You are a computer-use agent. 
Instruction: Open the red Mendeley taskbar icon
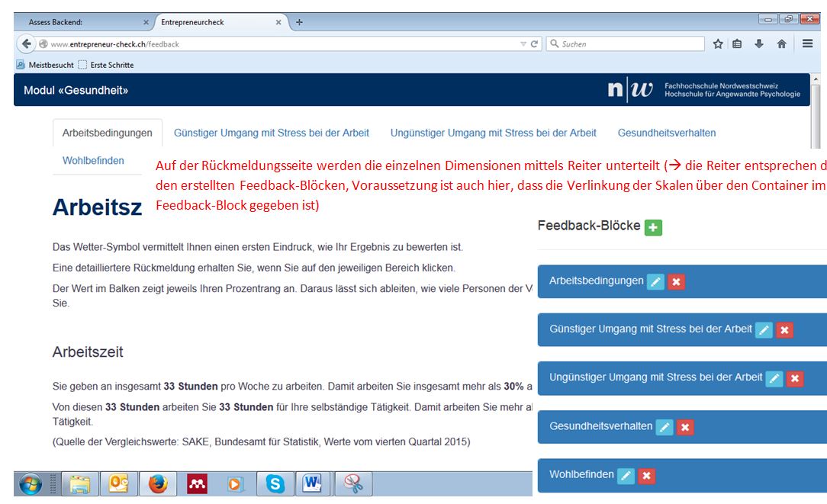198,484
